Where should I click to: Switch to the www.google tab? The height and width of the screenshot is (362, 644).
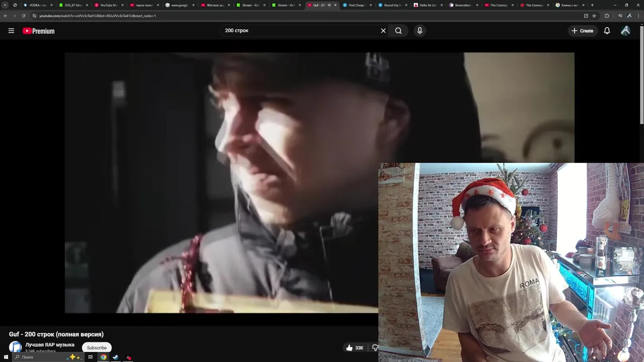pos(179,5)
